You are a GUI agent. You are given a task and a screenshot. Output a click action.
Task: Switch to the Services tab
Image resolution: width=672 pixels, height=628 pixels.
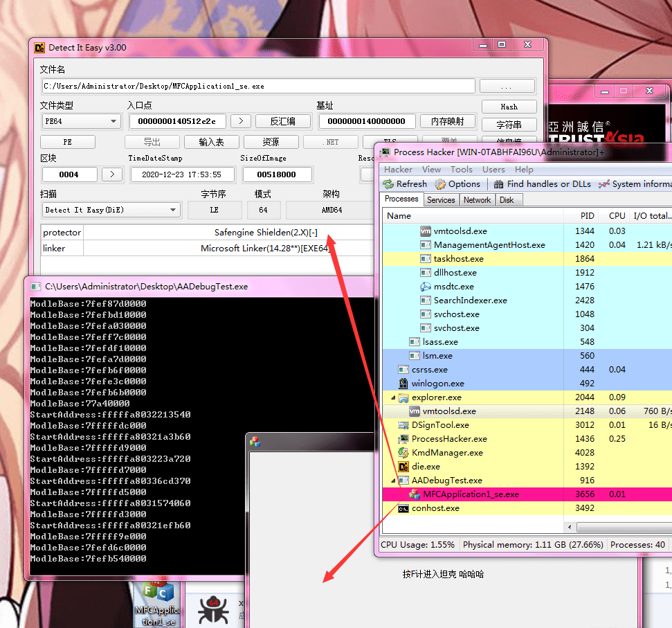point(441,200)
